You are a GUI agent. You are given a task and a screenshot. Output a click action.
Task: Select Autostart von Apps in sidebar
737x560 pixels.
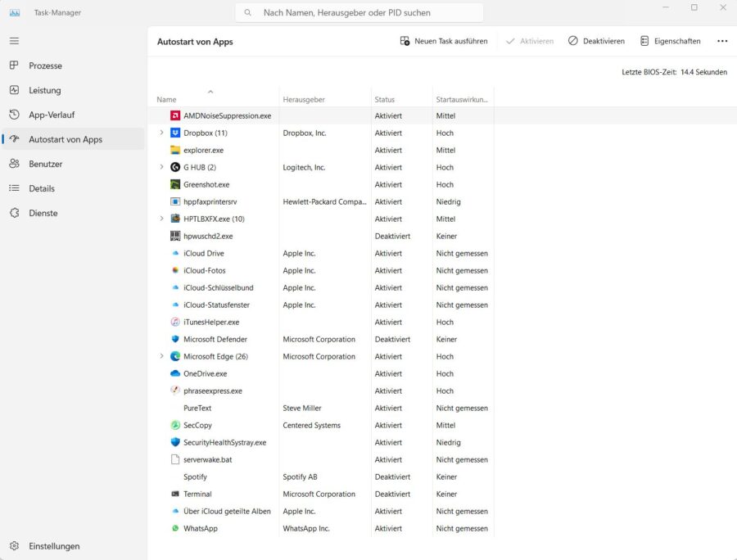74,139
